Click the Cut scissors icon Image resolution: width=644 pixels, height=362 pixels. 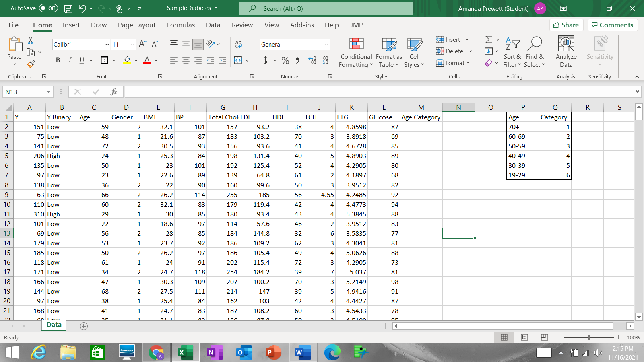click(31, 41)
